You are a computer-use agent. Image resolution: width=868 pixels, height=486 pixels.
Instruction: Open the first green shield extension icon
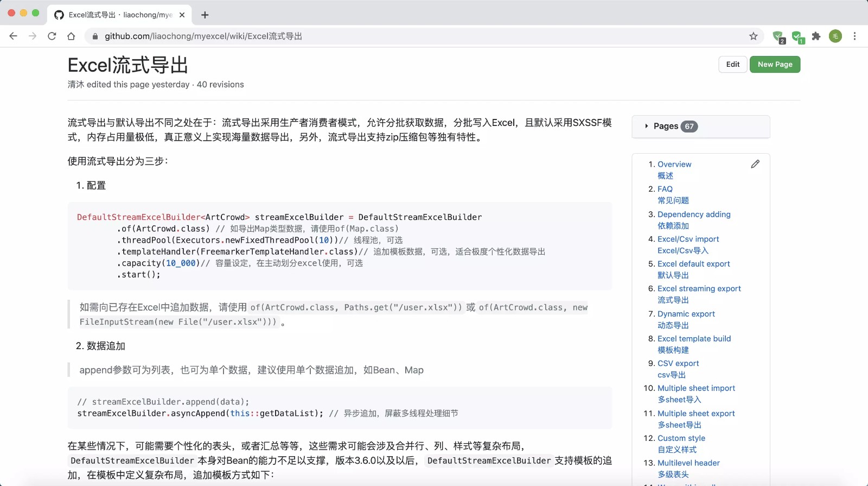[778, 36]
